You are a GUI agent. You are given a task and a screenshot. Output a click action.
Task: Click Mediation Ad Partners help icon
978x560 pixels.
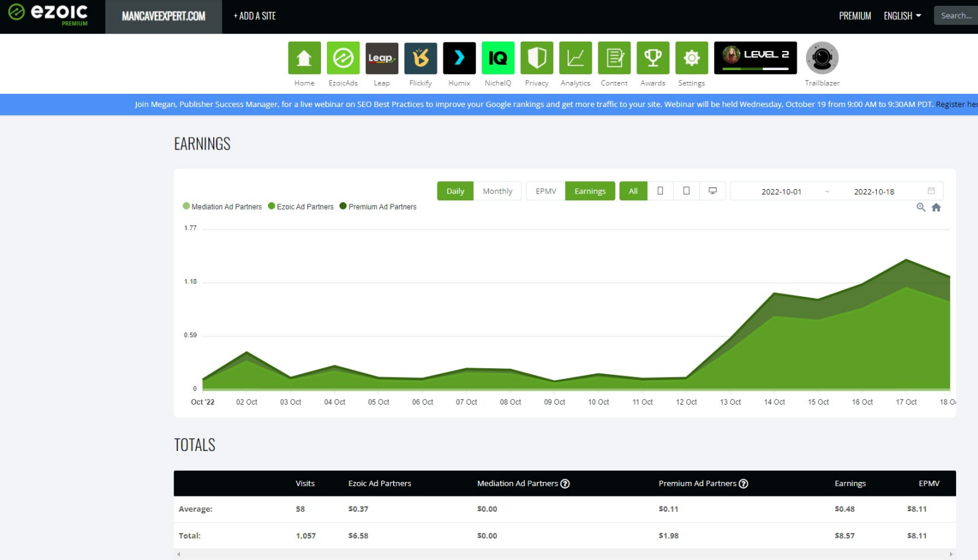(565, 484)
